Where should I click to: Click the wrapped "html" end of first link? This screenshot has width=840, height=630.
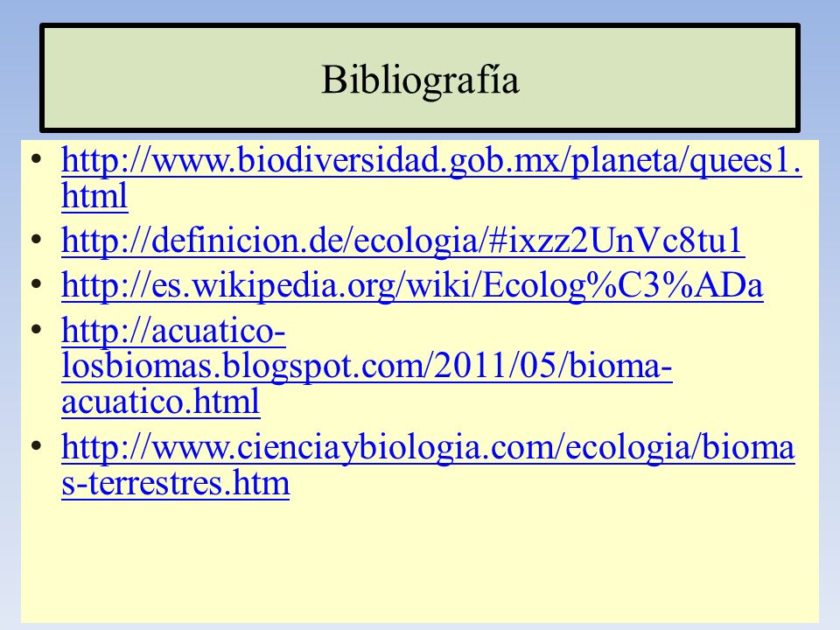point(94,195)
